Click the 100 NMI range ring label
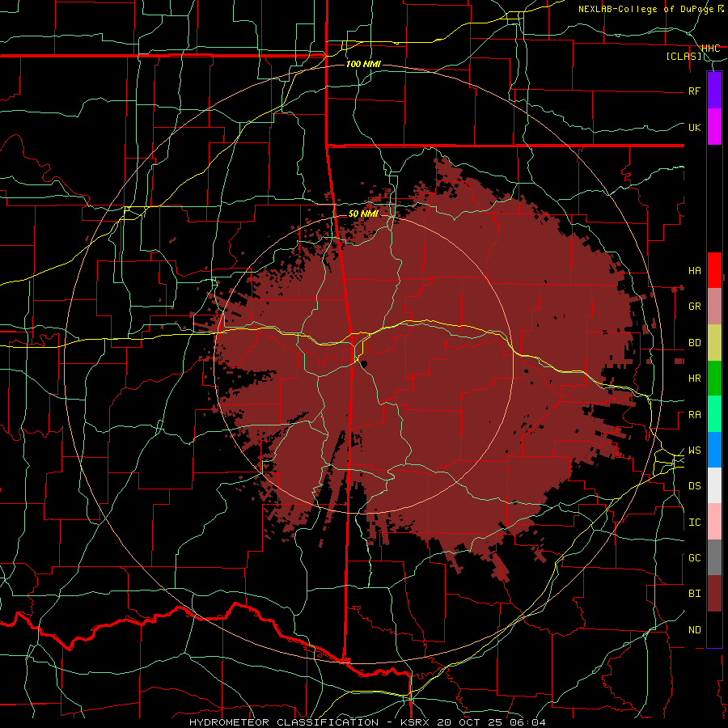The image size is (728, 728). [x=363, y=64]
